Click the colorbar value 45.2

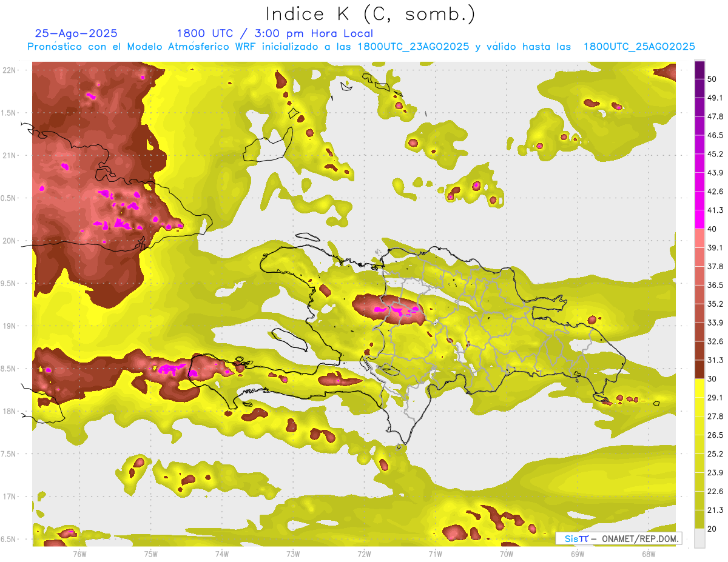[715, 154]
